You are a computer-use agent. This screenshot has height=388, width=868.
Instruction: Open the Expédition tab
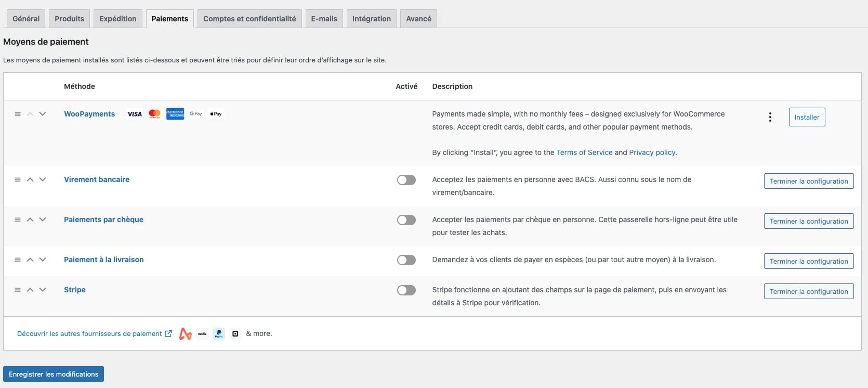(x=118, y=19)
